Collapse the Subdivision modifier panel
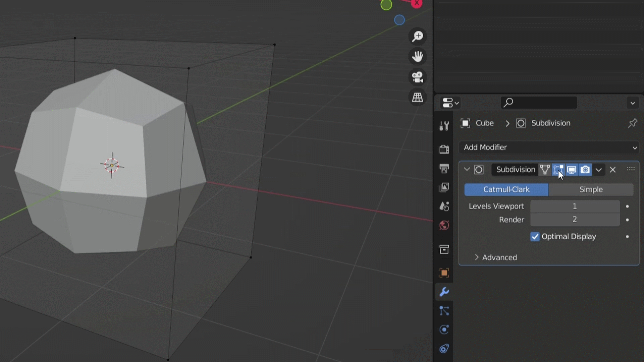The height and width of the screenshot is (362, 644). click(467, 170)
